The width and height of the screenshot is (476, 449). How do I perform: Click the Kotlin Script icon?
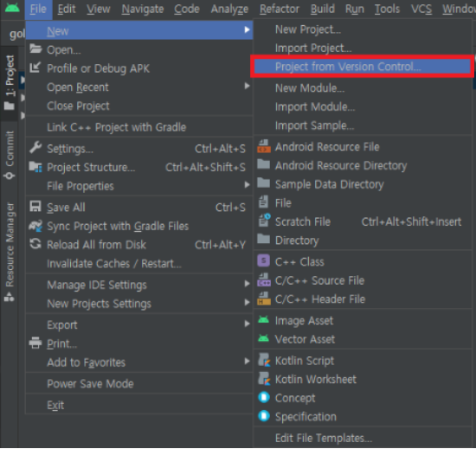264,360
